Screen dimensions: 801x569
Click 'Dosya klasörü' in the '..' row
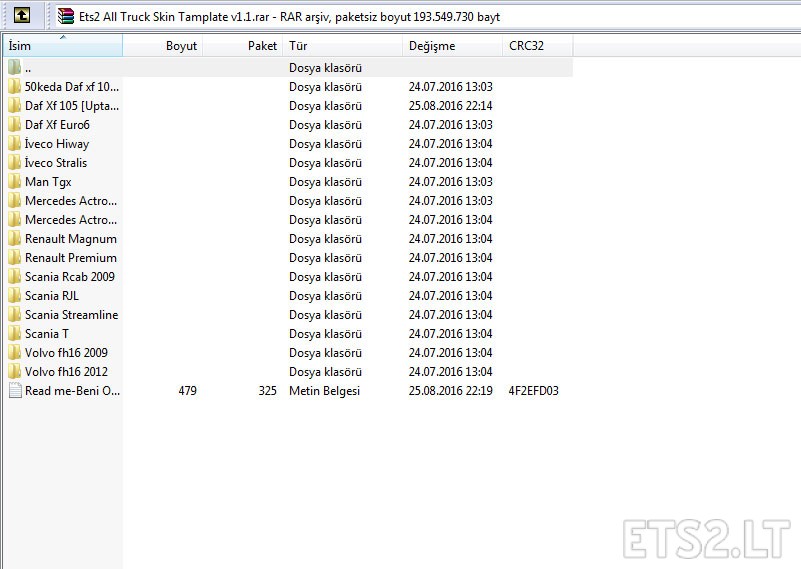tap(325, 67)
